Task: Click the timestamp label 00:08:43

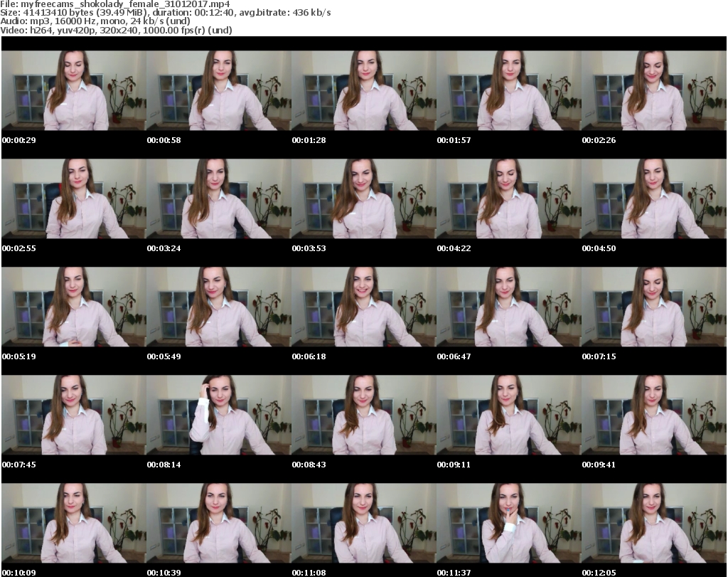Action: click(x=309, y=465)
